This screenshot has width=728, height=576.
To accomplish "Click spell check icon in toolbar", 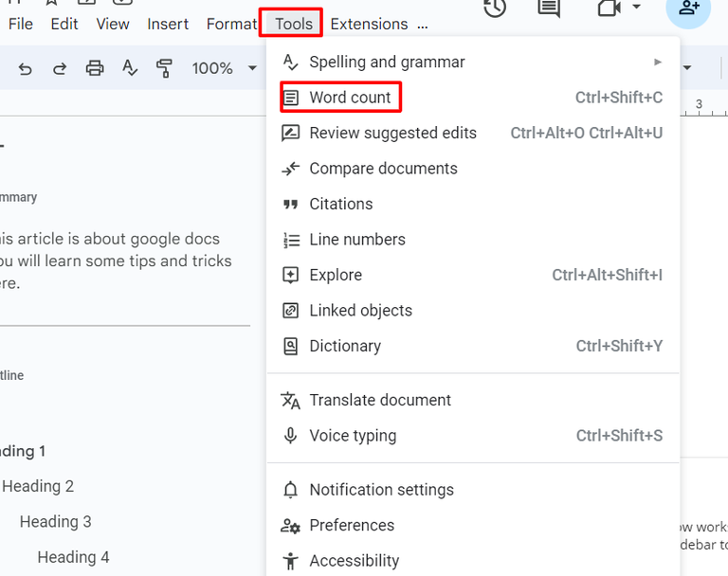I will tap(130, 68).
